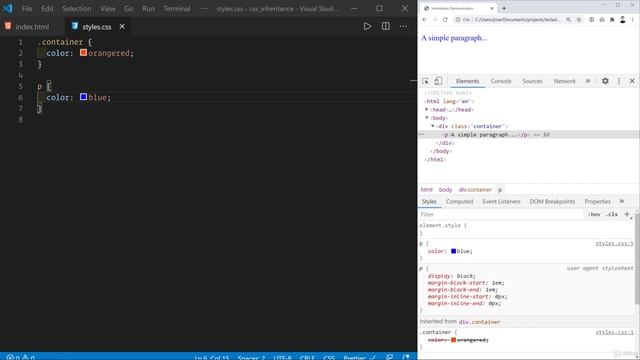Screen dimensions: 640x360
Task: Split the editor with the split icon
Action: [385, 27]
